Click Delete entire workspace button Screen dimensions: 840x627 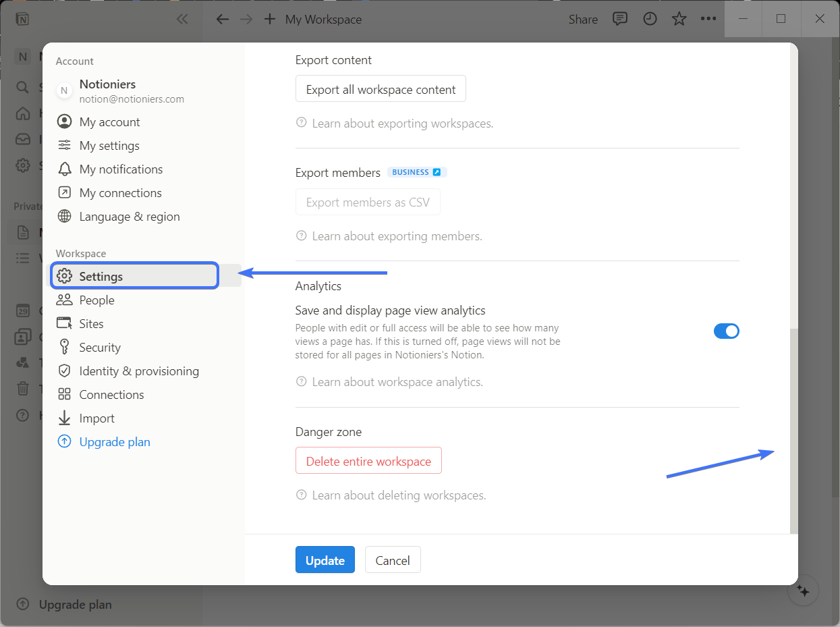click(x=368, y=462)
